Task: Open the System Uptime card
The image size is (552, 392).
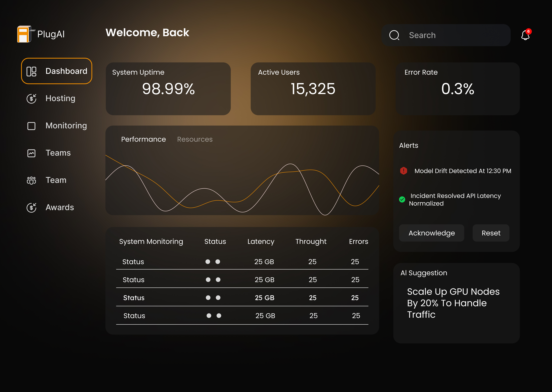Action: 168,89
